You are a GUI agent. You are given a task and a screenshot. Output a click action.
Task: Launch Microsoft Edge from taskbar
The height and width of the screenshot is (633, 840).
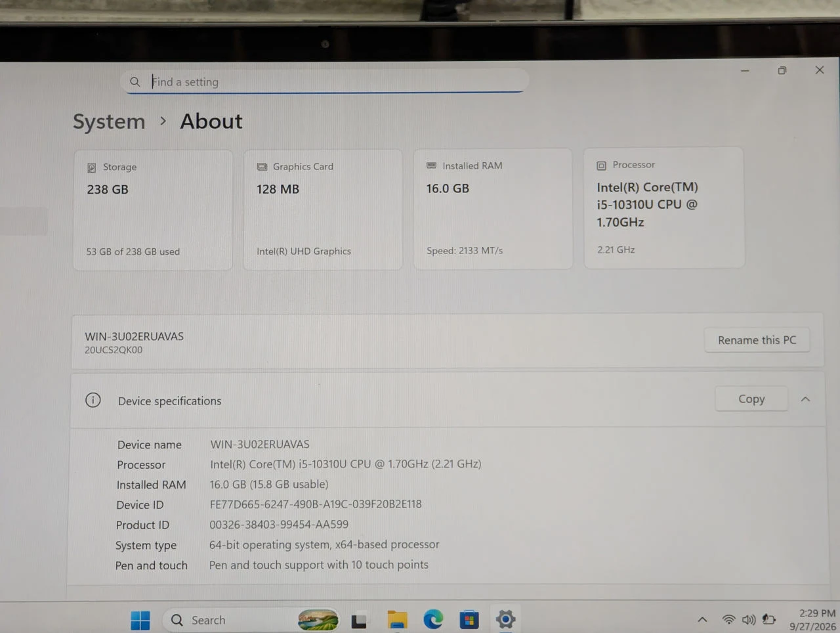tap(433, 619)
